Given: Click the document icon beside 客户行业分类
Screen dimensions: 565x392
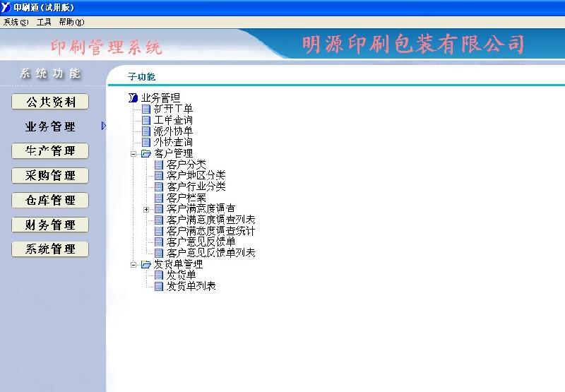Looking at the screenshot, I should 159,186.
